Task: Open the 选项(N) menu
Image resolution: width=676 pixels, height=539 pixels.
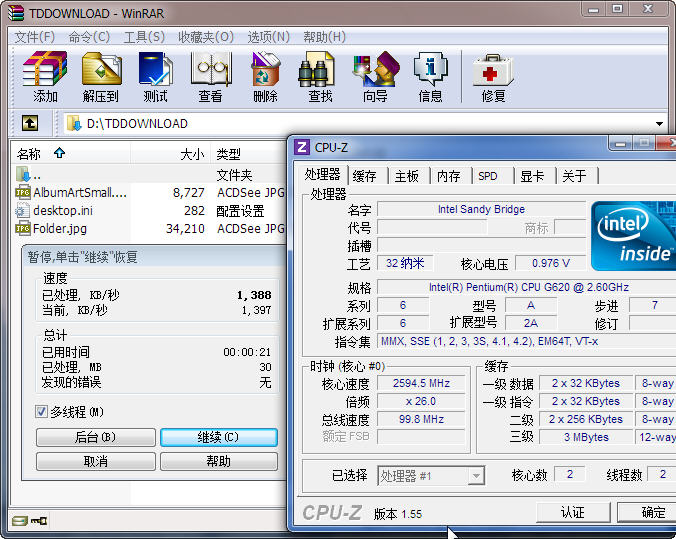Action: click(269, 37)
